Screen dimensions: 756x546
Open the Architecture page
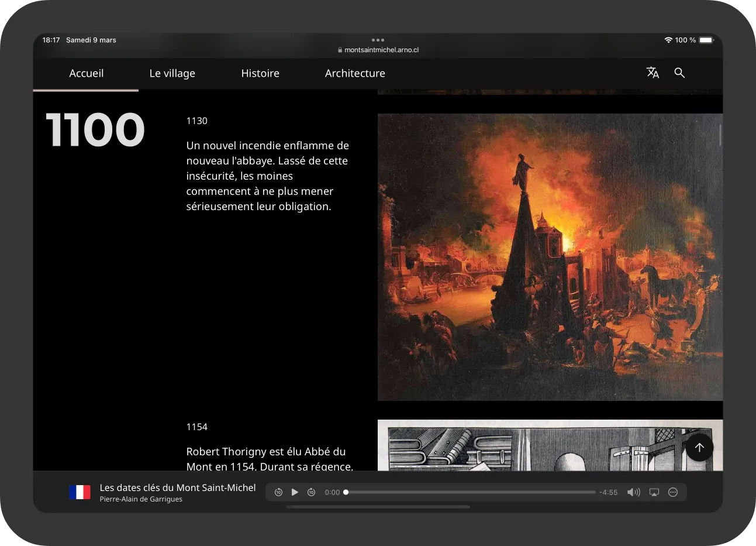tap(355, 73)
